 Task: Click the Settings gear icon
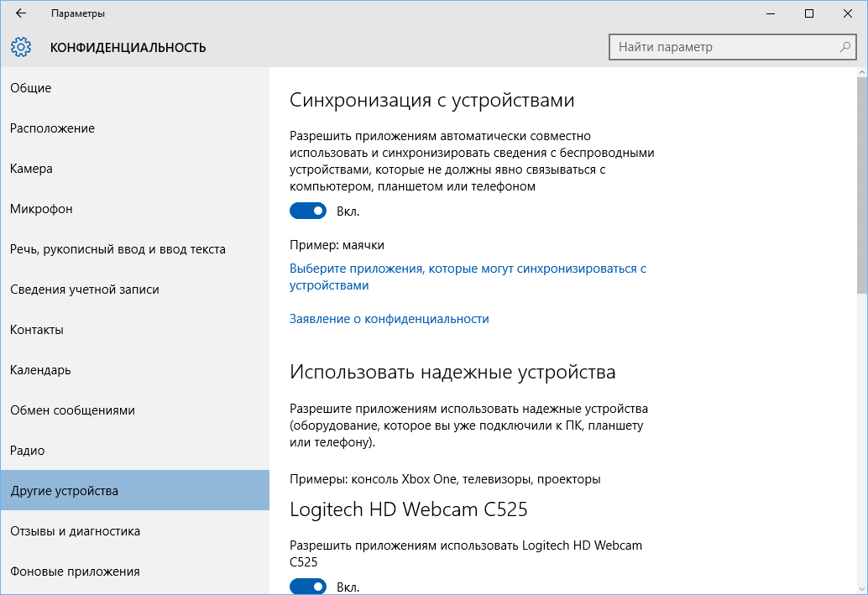click(21, 47)
